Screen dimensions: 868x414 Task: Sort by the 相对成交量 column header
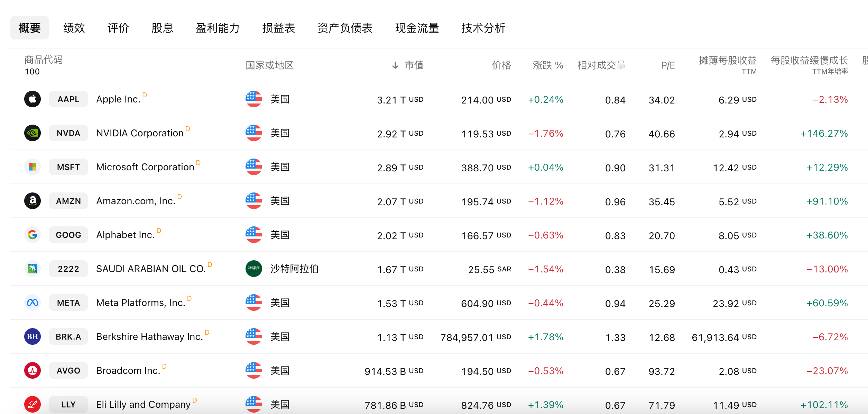click(602, 65)
